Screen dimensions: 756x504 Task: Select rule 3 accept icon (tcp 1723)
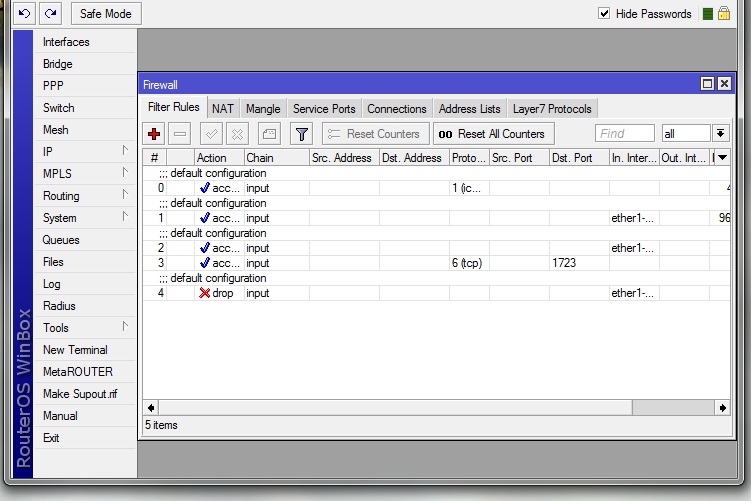(x=204, y=263)
